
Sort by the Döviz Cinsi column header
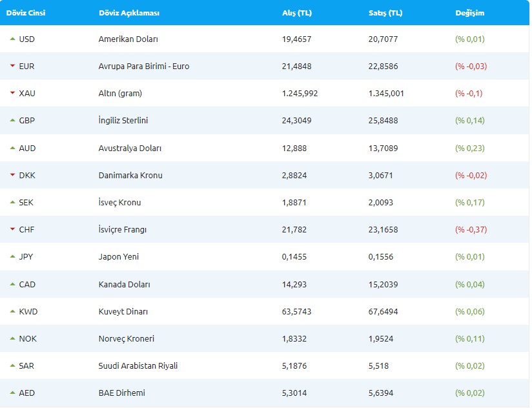pos(26,13)
